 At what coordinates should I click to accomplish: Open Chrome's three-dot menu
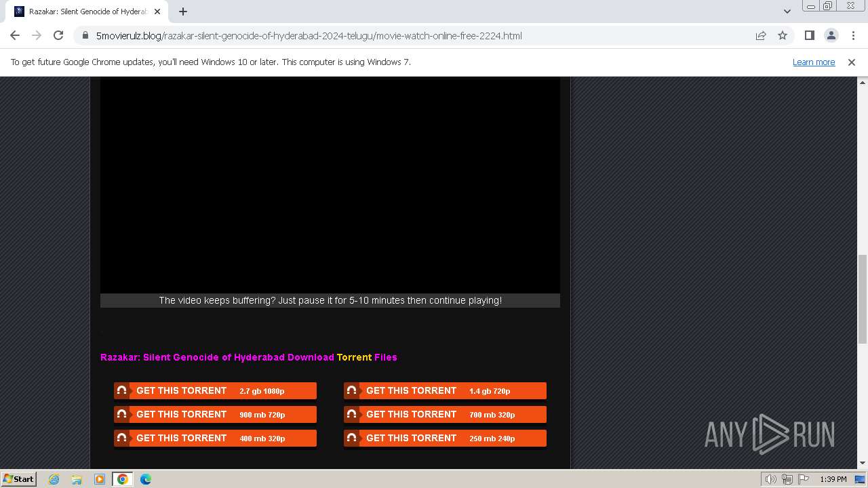click(x=853, y=35)
